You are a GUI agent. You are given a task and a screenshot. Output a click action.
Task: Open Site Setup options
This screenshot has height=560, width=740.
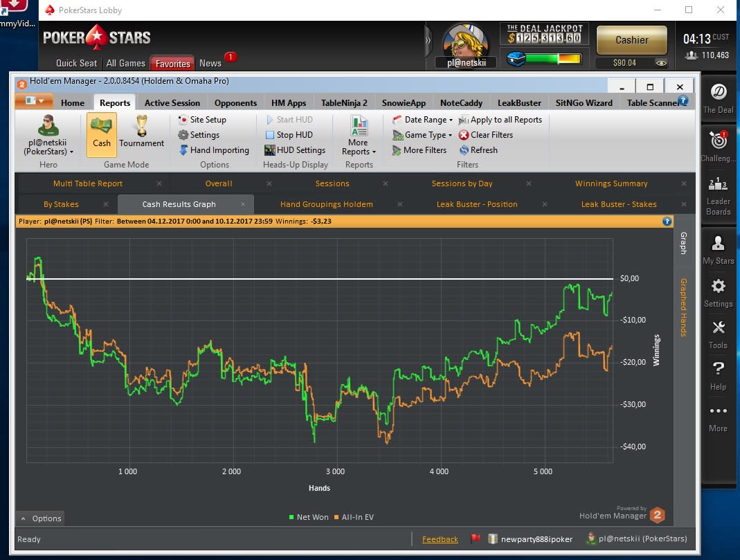pyautogui.click(x=202, y=120)
